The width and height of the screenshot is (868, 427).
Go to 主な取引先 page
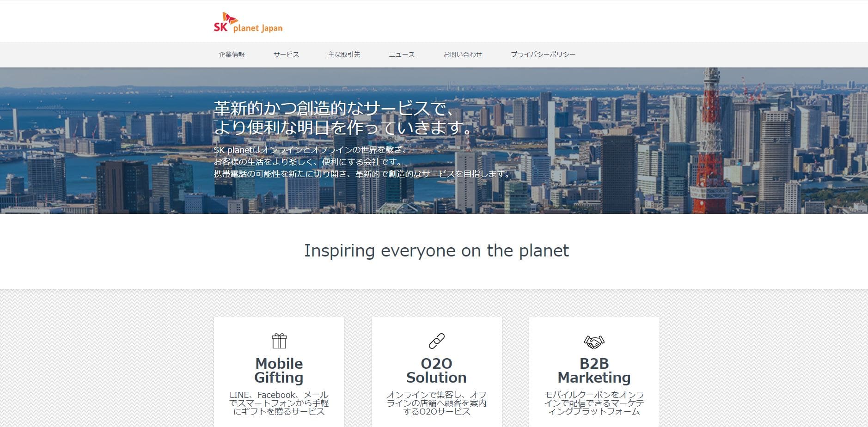tap(344, 55)
